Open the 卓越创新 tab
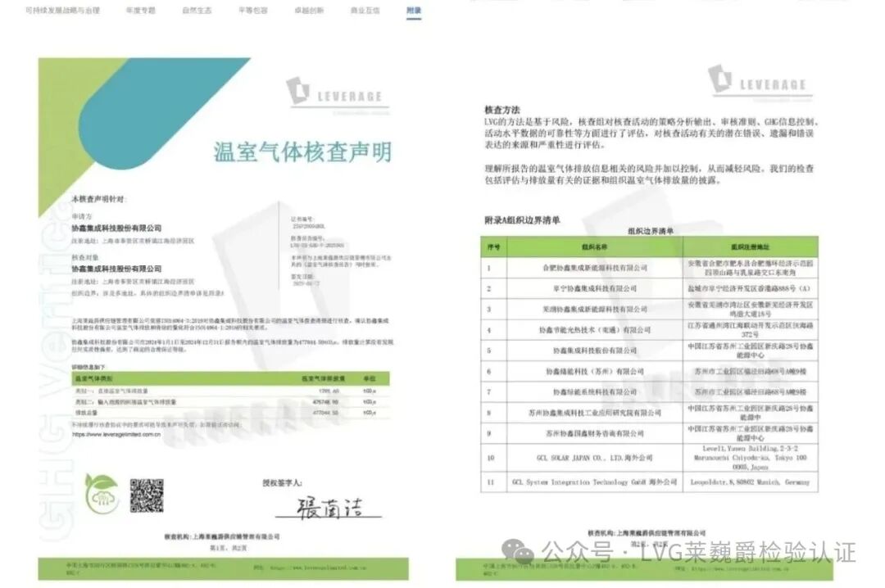885x588 pixels. coord(309,10)
